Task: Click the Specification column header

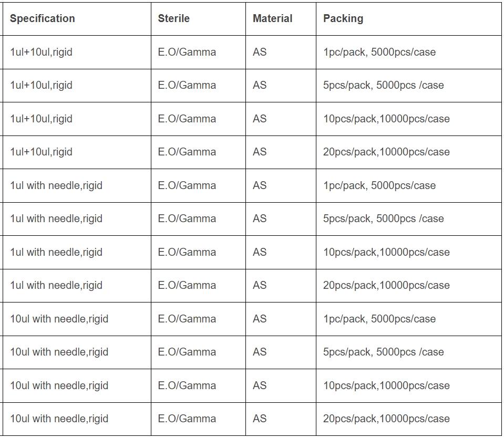Action: [42, 18]
